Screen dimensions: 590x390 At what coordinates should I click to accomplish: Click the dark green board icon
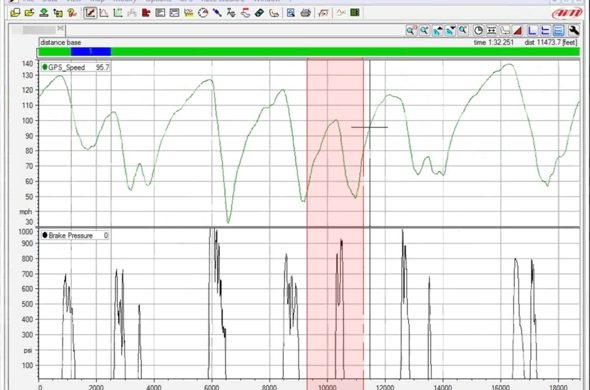point(354,13)
